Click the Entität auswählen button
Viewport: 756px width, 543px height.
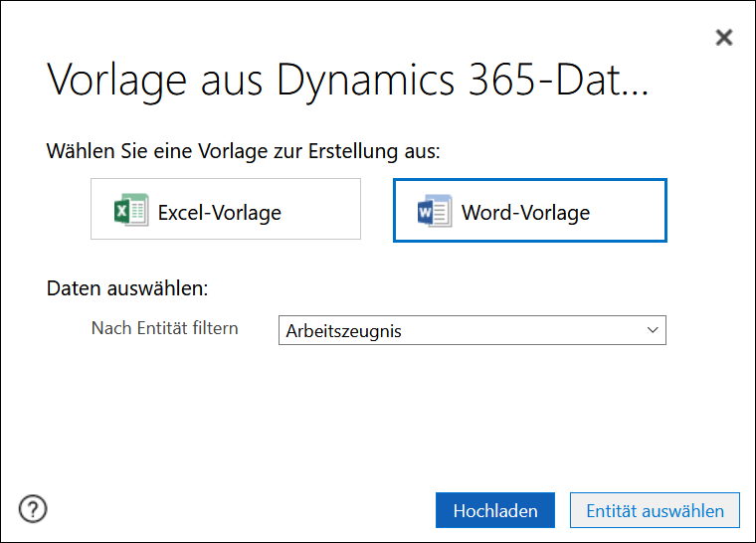click(x=655, y=510)
